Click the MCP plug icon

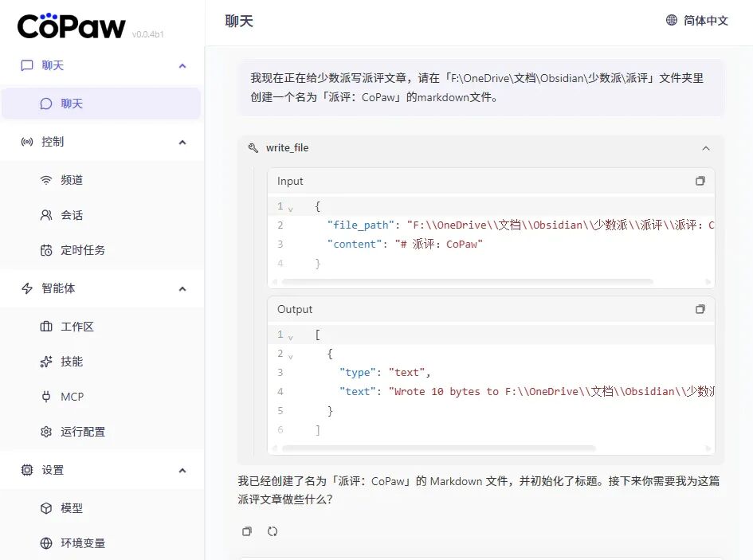(x=46, y=397)
